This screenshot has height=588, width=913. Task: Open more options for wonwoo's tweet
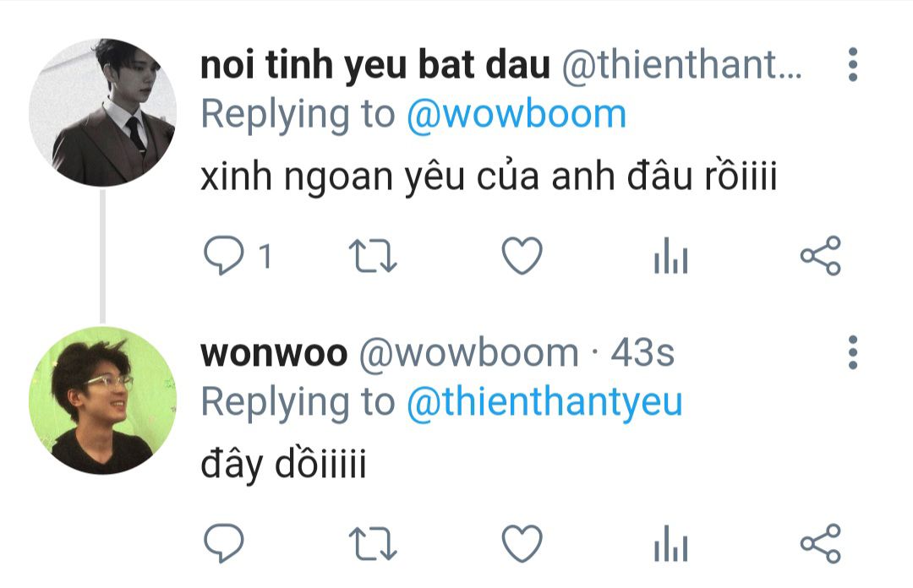click(853, 352)
